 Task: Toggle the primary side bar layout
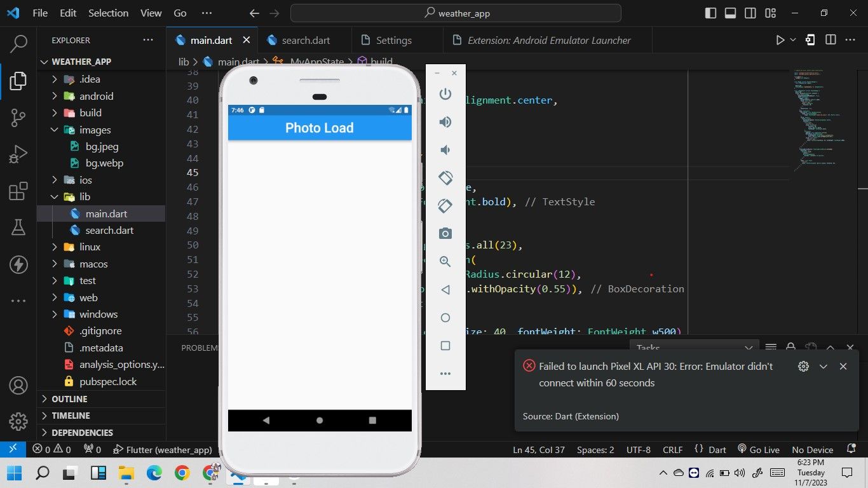710,13
